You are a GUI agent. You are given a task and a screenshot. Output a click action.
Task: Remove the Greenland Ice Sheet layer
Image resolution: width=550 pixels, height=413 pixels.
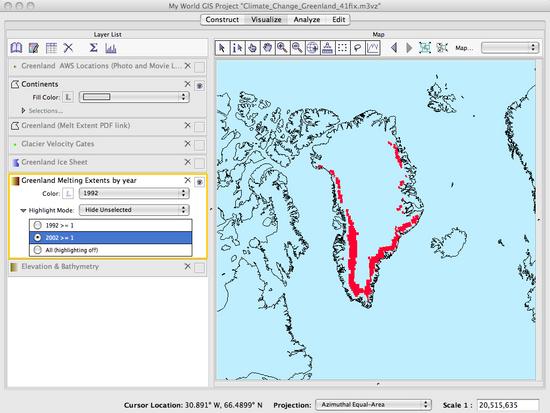coord(188,162)
